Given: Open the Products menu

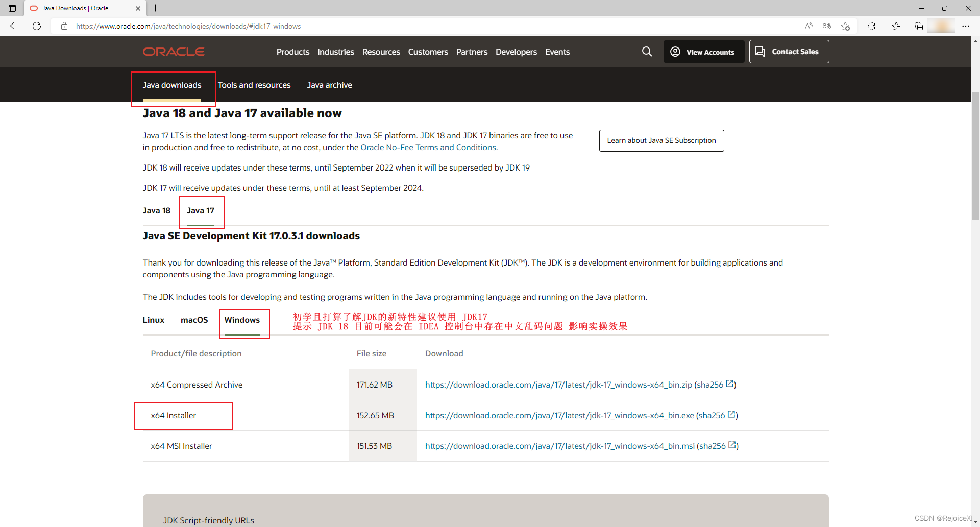Looking at the screenshot, I should [x=293, y=52].
